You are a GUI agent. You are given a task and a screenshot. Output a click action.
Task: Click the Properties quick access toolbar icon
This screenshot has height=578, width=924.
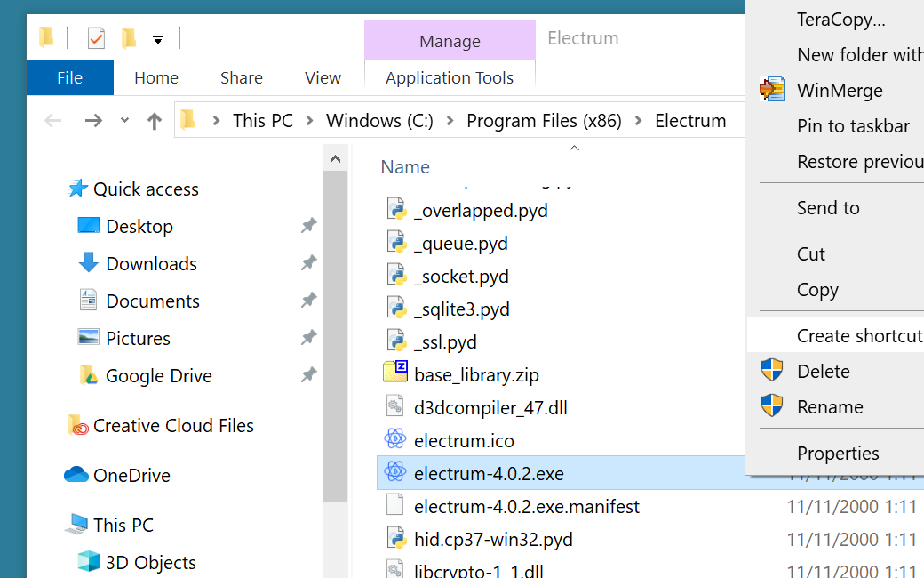click(96, 39)
